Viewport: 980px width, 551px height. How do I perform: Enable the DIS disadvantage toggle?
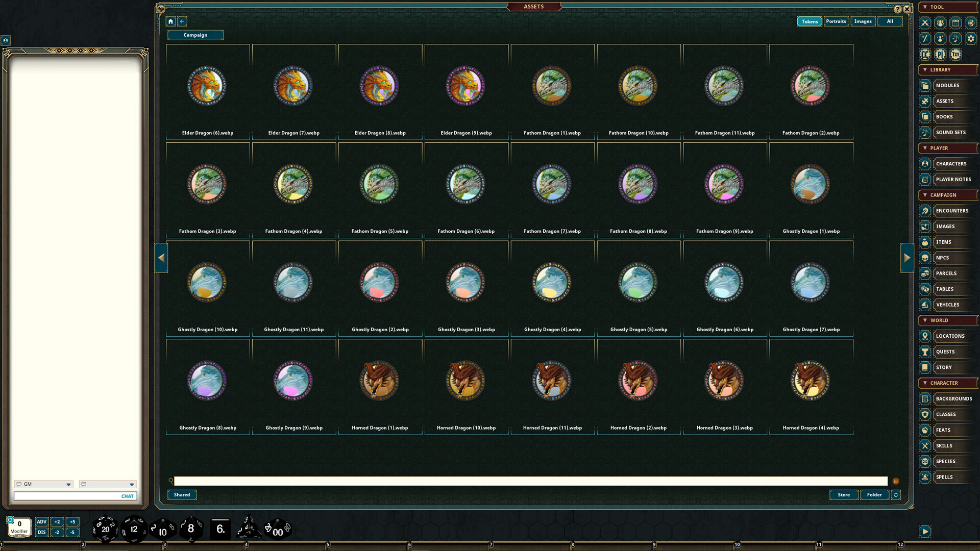pyautogui.click(x=41, y=532)
